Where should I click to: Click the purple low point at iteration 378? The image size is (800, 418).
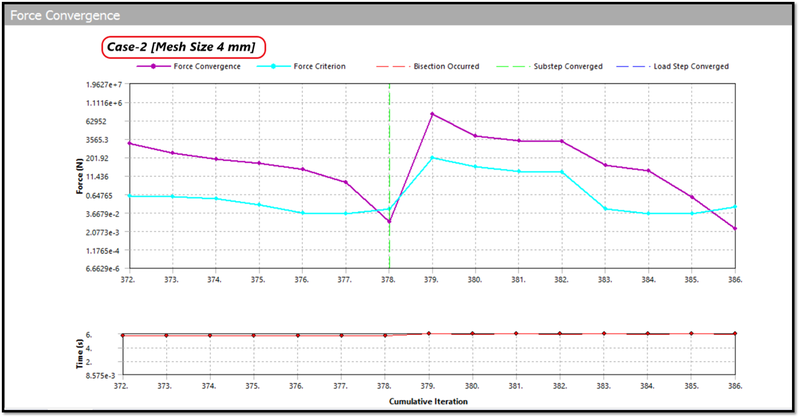(x=389, y=222)
